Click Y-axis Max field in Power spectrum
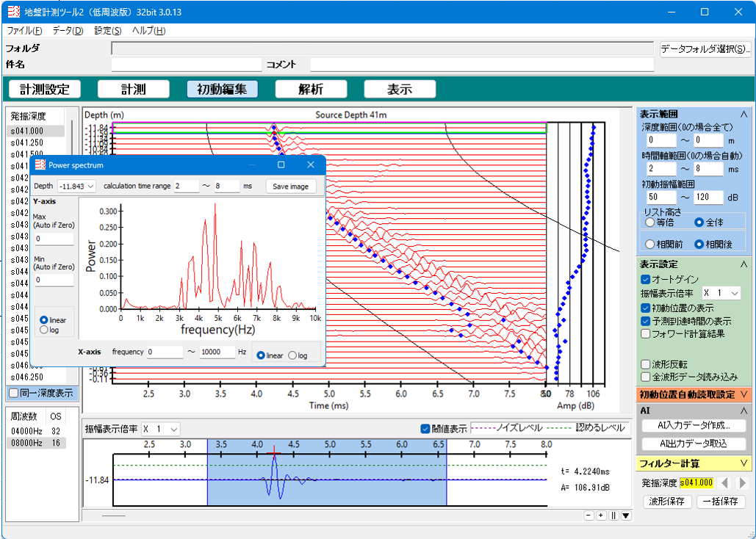Screen dimensions: 756x539 [54, 239]
